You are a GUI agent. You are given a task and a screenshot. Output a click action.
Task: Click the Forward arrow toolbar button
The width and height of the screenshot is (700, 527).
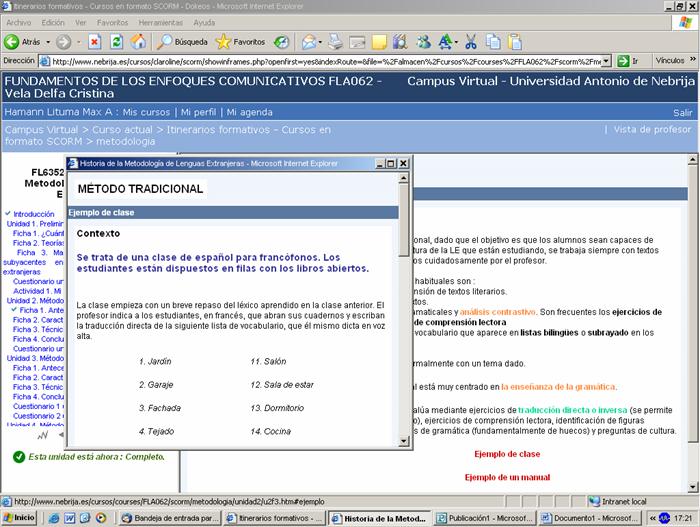point(63,42)
